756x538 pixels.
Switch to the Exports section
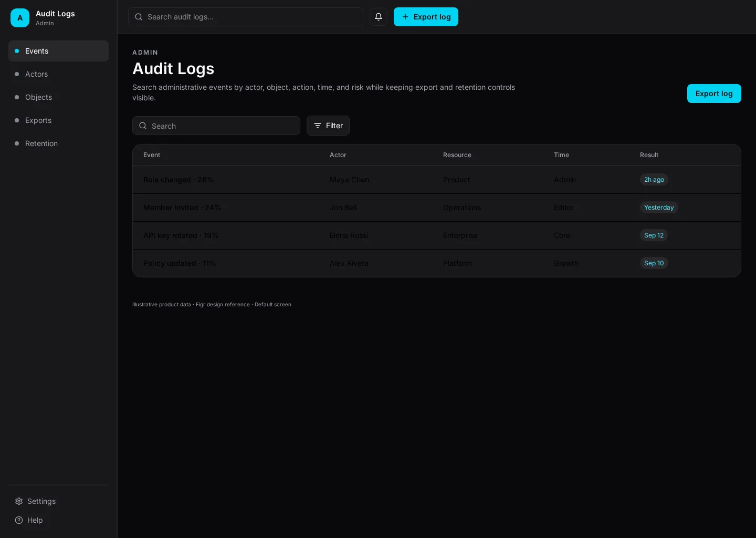coord(58,120)
